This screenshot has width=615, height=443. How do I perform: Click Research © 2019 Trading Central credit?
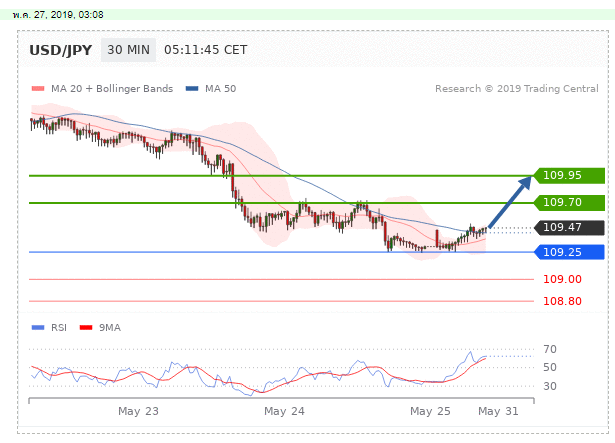[517, 89]
